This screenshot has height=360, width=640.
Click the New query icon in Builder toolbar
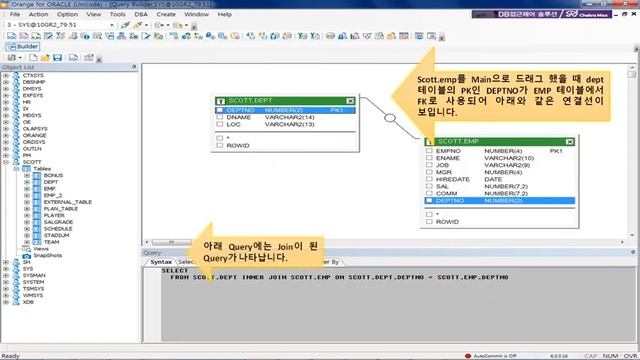(33, 58)
